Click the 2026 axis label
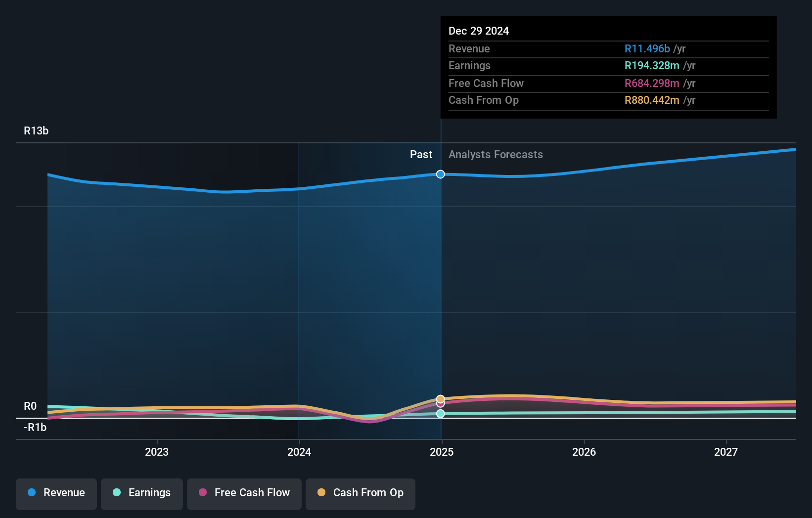 pyautogui.click(x=584, y=452)
